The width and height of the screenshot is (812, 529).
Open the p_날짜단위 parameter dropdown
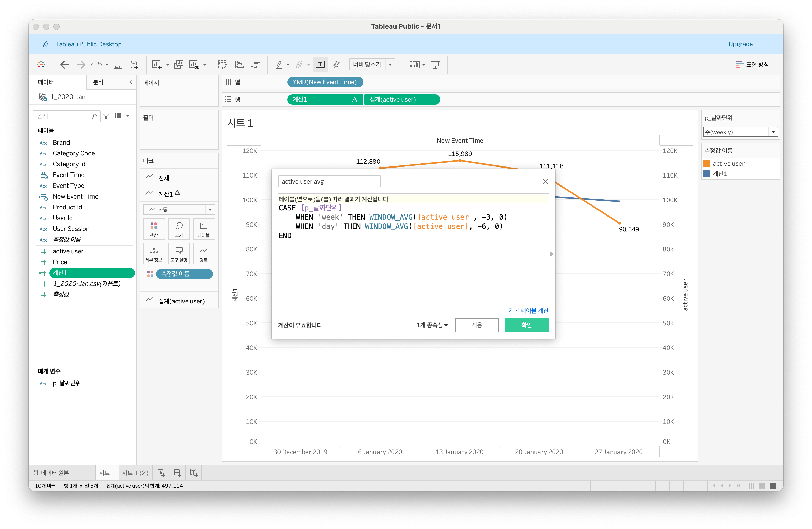[x=773, y=132]
